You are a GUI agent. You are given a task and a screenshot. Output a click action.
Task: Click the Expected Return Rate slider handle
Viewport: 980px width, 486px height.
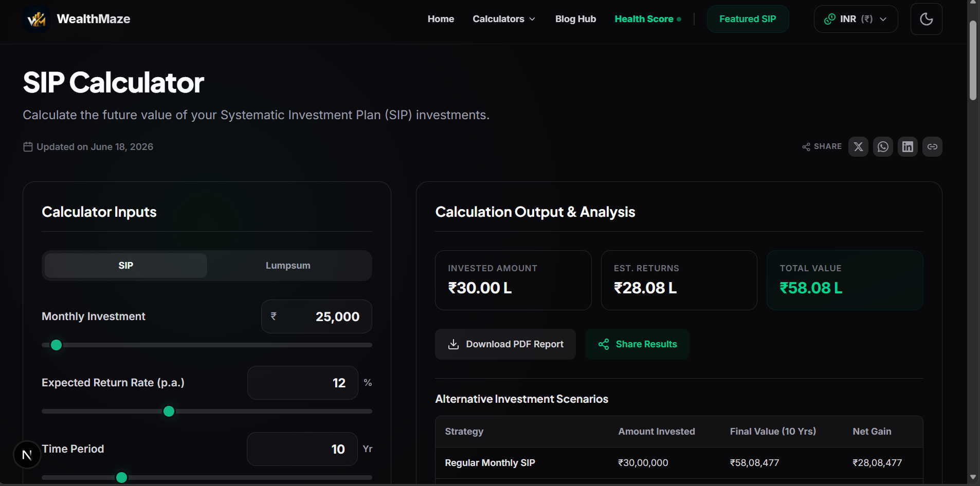pos(169,412)
